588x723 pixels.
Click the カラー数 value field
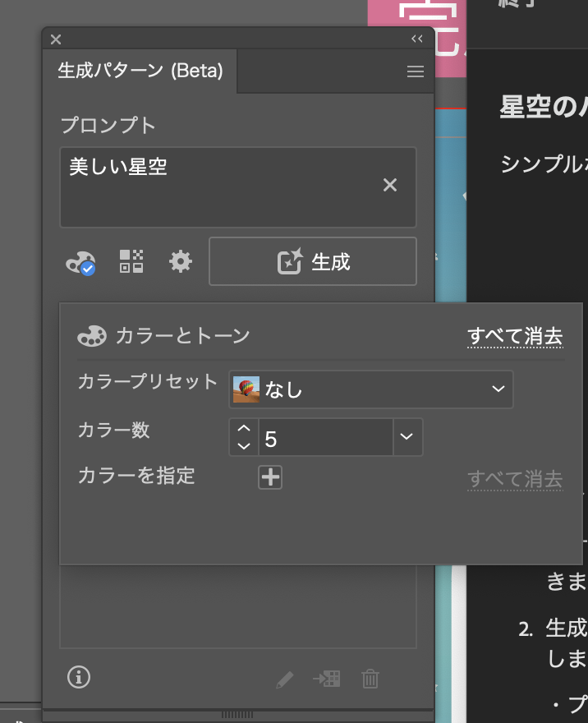(324, 438)
